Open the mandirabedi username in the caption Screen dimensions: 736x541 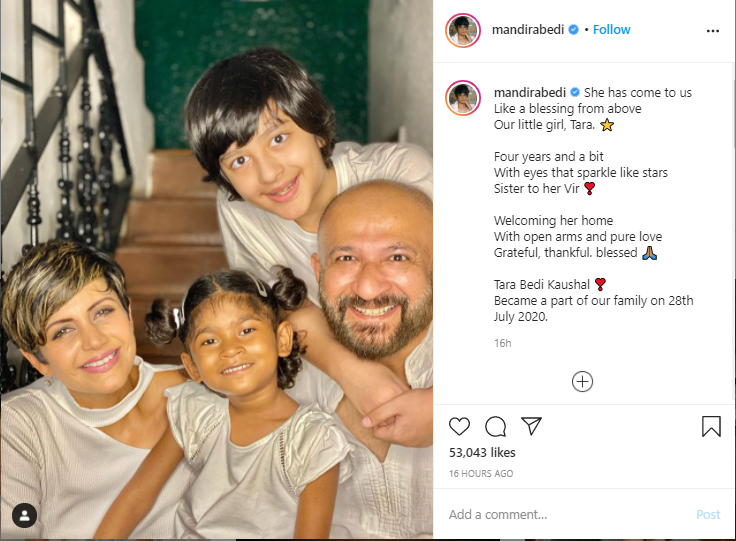[529, 92]
